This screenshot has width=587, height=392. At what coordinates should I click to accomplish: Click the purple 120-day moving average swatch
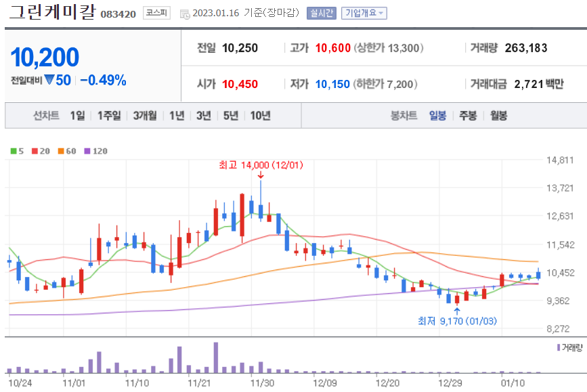point(87,151)
